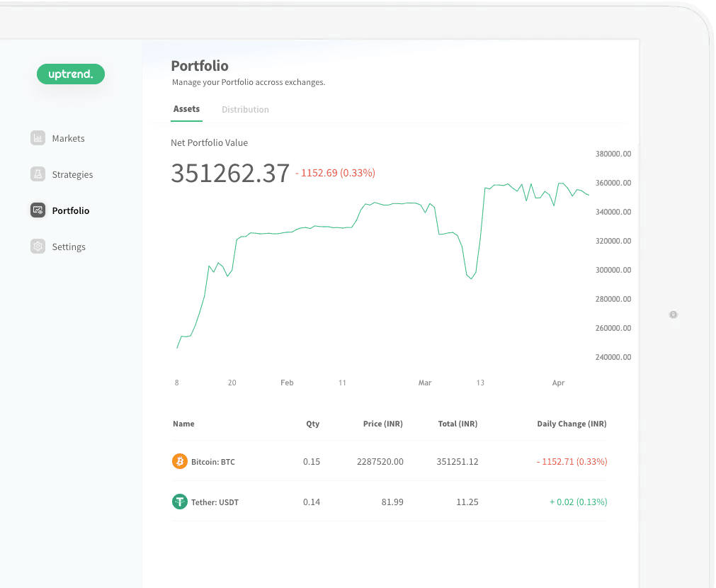Image resolution: width=716 pixels, height=588 pixels.
Task: Open Markets from the sidebar
Action: click(x=68, y=139)
